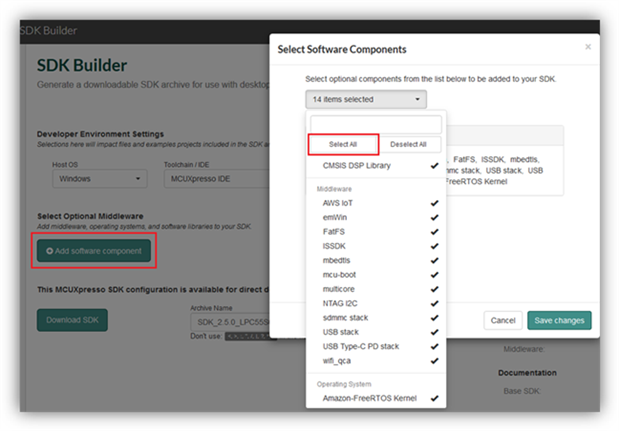Click the component search input field
This screenshot has width=619, height=431.
tap(375, 124)
